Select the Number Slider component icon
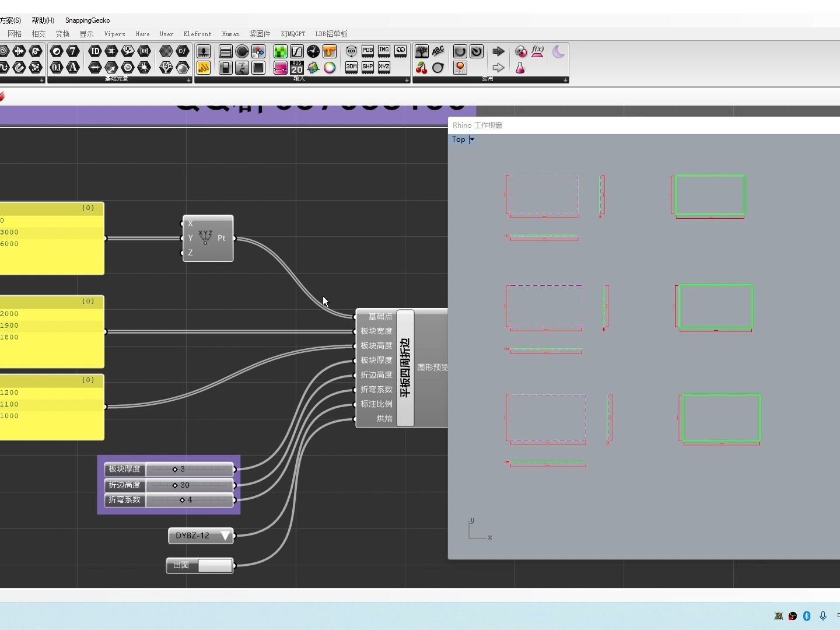 coord(204,51)
